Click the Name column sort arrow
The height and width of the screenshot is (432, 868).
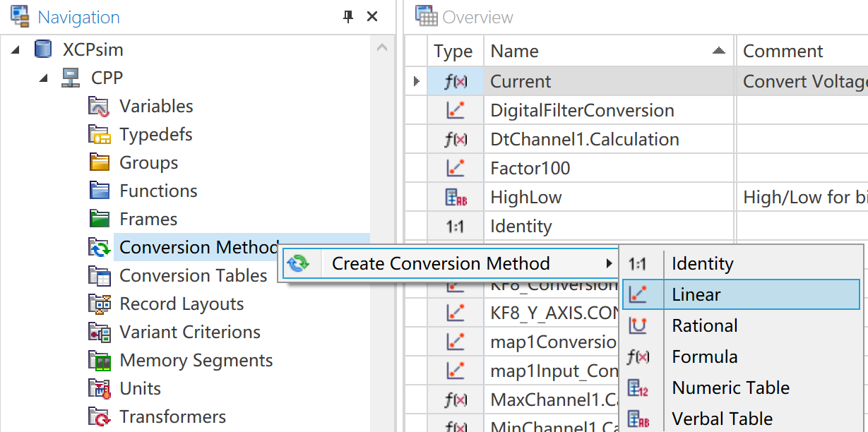[719, 51]
